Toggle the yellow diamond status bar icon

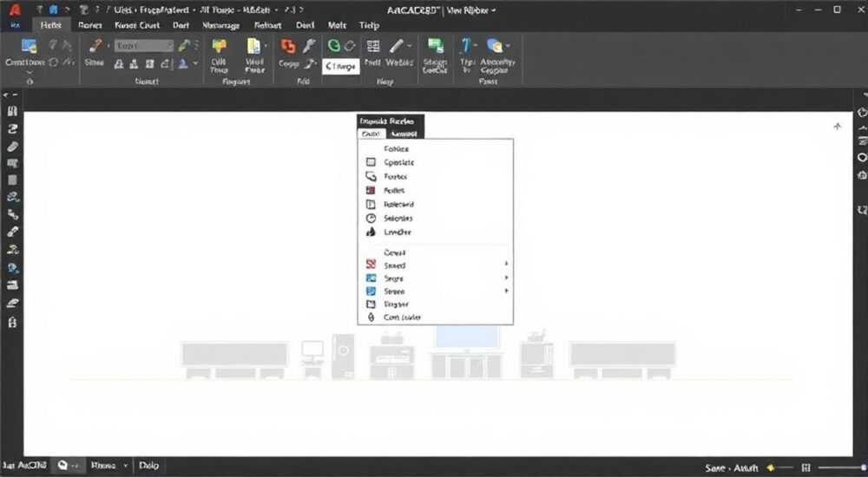tap(771, 467)
